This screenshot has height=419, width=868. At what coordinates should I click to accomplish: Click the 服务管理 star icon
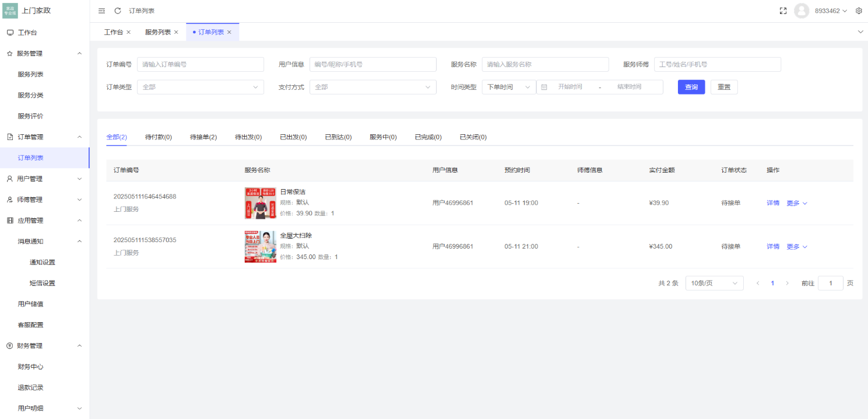9,53
